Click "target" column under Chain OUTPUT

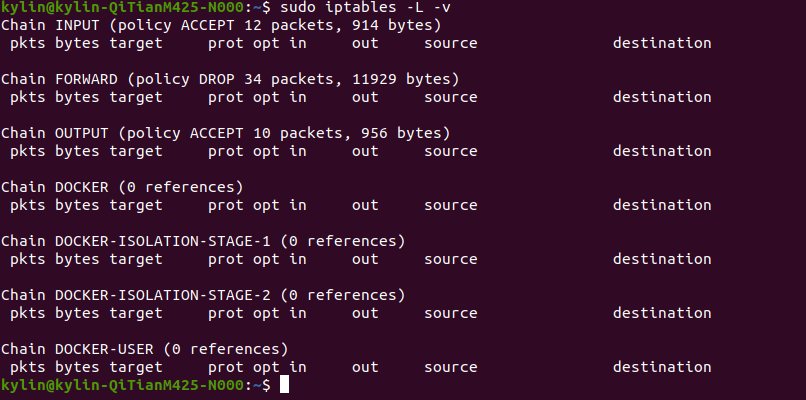click(136, 151)
